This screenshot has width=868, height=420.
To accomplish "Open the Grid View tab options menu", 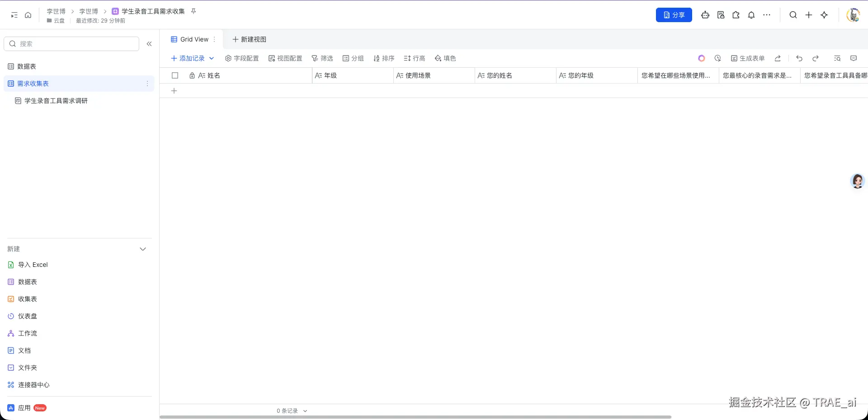I will point(214,39).
